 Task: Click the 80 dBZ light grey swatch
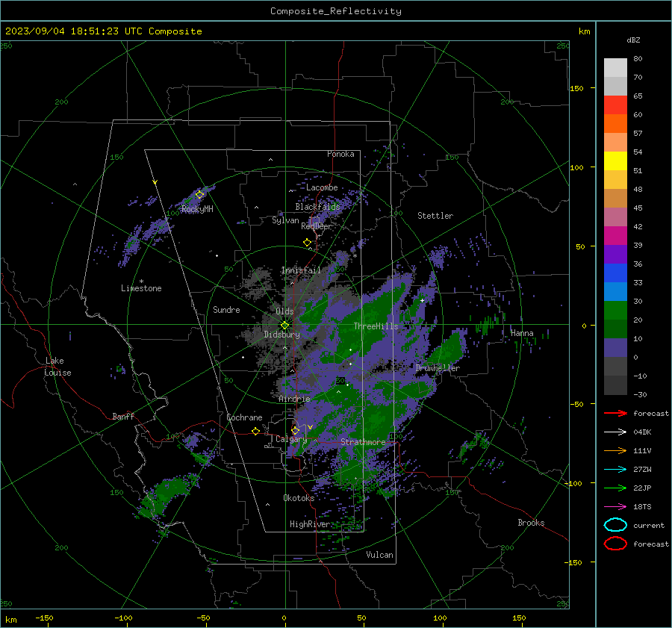point(615,67)
